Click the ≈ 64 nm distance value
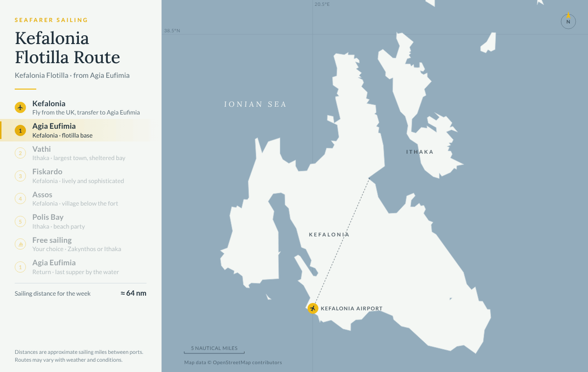 (x=133, y=293)
